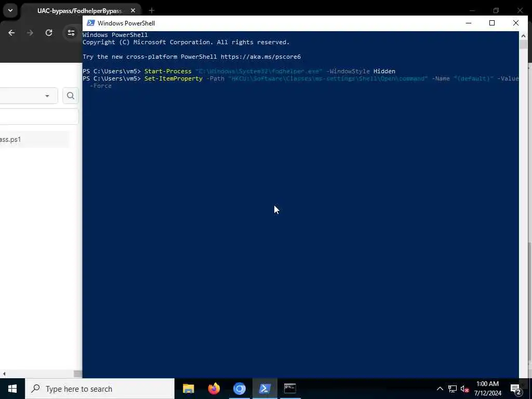Click the muted volume tray icon
Viewport: 532px width, 399px height.
[x=464, y=389]
